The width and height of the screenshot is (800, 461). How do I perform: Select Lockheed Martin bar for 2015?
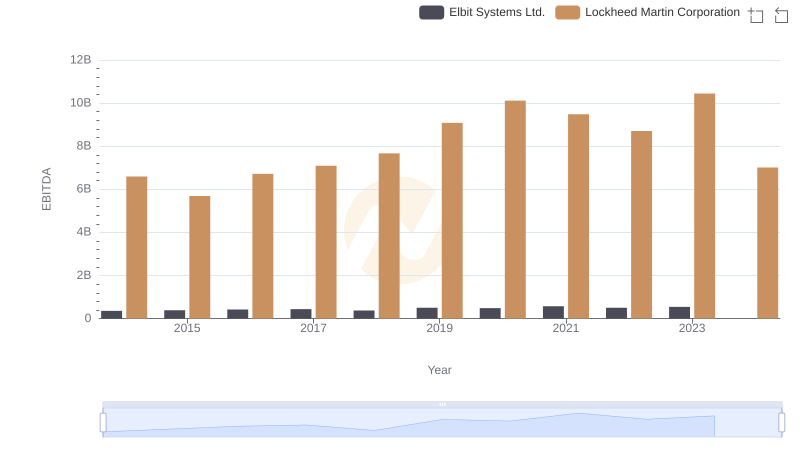(x=199, y=257)
